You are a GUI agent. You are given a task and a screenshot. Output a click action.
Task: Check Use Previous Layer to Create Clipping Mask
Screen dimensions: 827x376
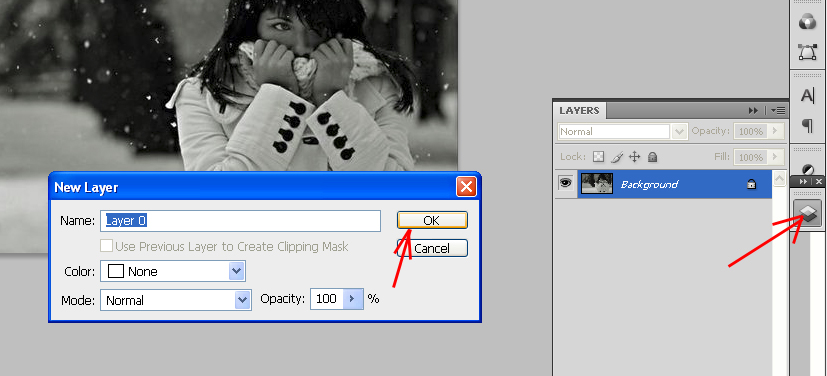107,246
